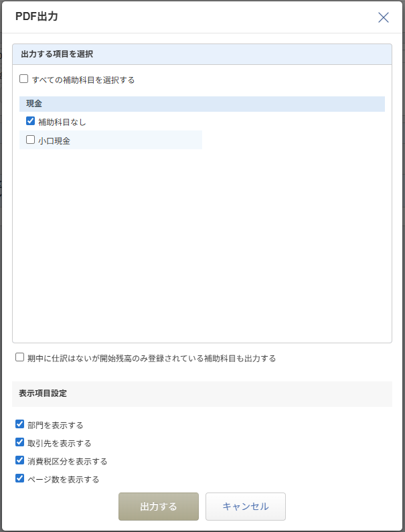Click the キャンセル button
The image size is (405, 532).
pos(245,507)
